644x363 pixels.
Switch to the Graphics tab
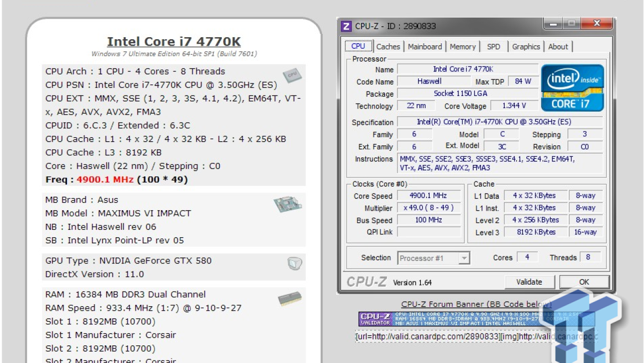(x=526, y=47)
